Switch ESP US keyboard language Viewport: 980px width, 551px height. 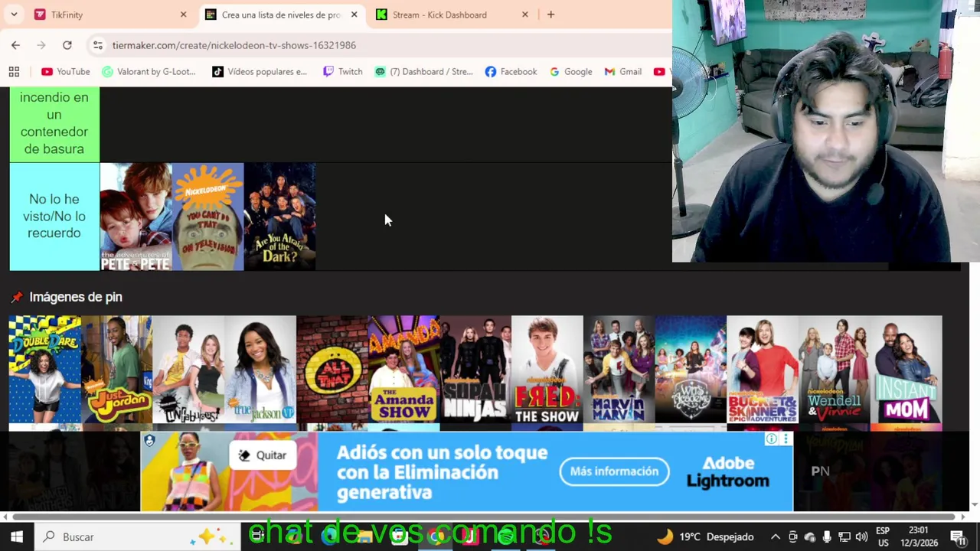[883, 536]
